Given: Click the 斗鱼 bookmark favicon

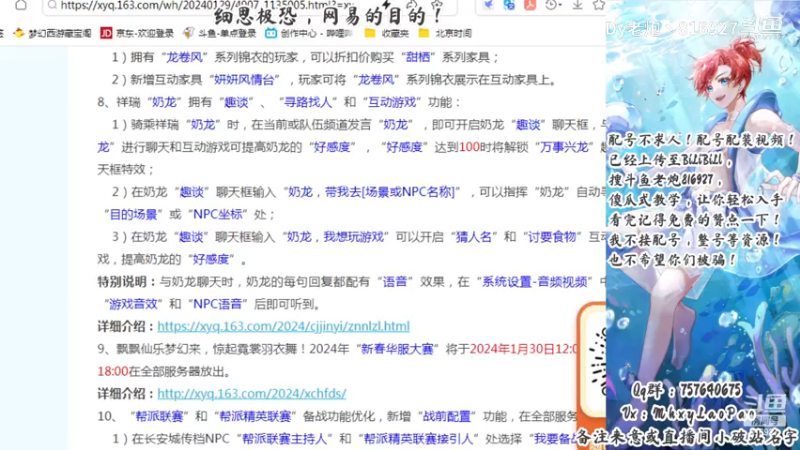Looking at the screenshot, I should 189,33.
